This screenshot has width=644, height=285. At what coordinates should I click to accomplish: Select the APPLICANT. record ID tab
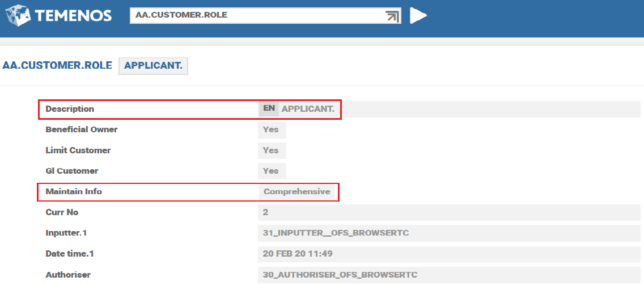153,66
